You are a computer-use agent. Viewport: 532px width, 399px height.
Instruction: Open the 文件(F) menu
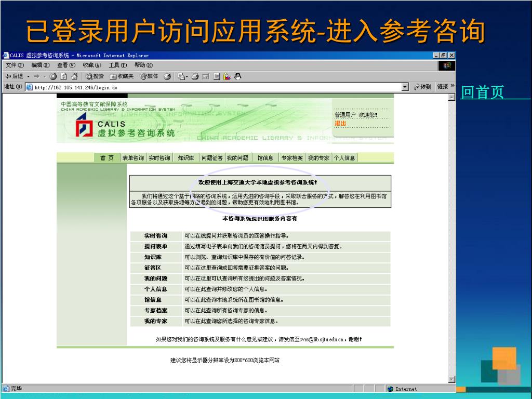click(15, 65)
